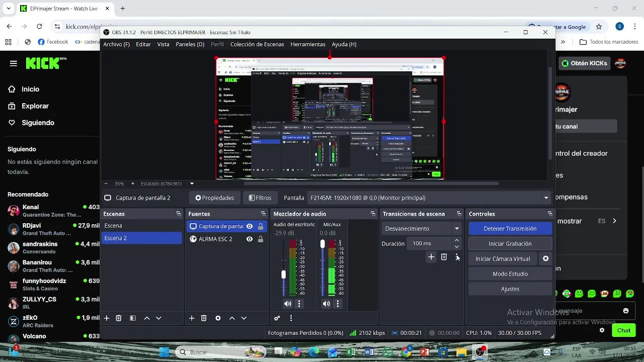Open advanced audio properties gears icon
The height and width of the screenshot is (362, 644).
277,318
